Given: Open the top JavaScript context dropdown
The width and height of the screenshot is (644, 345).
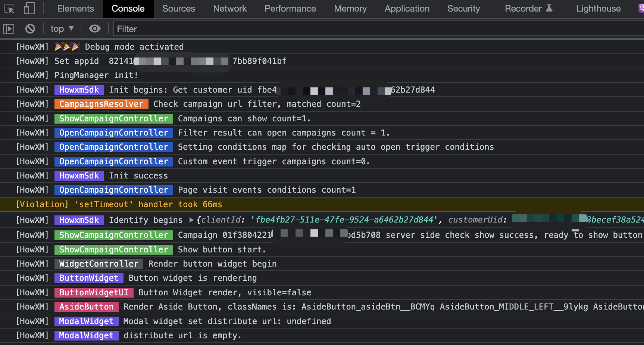Looking at the screenshot, I should click(62, 29).
